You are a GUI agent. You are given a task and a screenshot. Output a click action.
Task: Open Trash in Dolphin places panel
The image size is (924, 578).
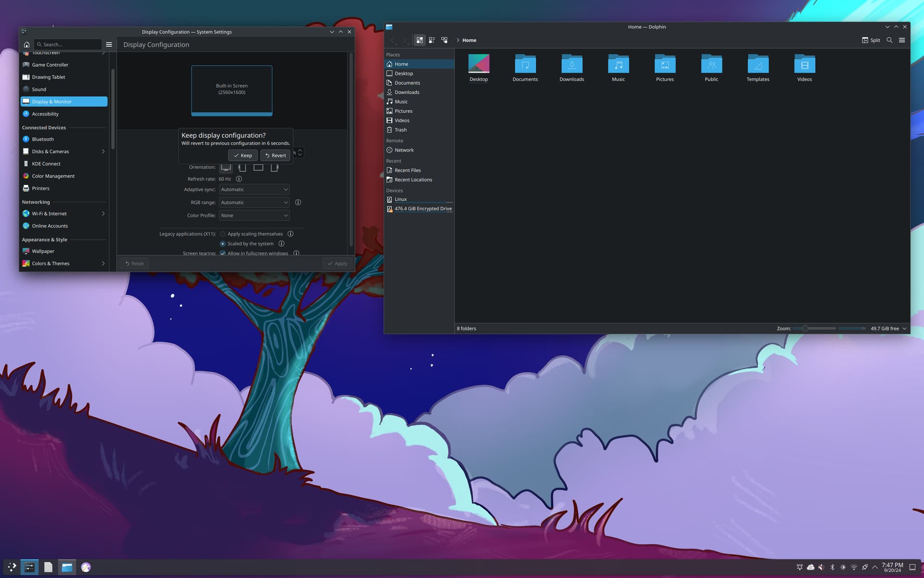[x=419, y=130]
